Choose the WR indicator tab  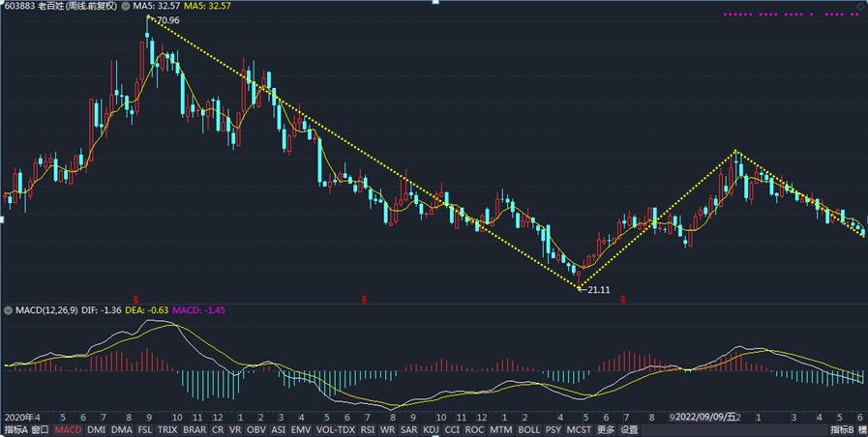[x=387, y=430]
